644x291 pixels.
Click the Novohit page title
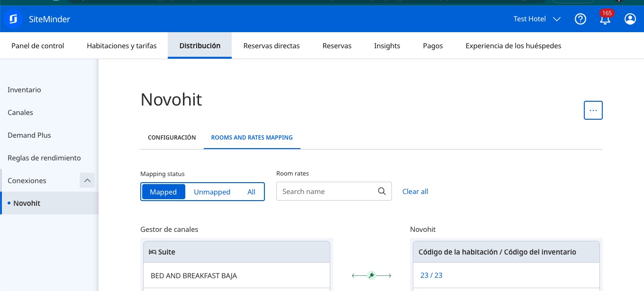[x=171, y=100]
